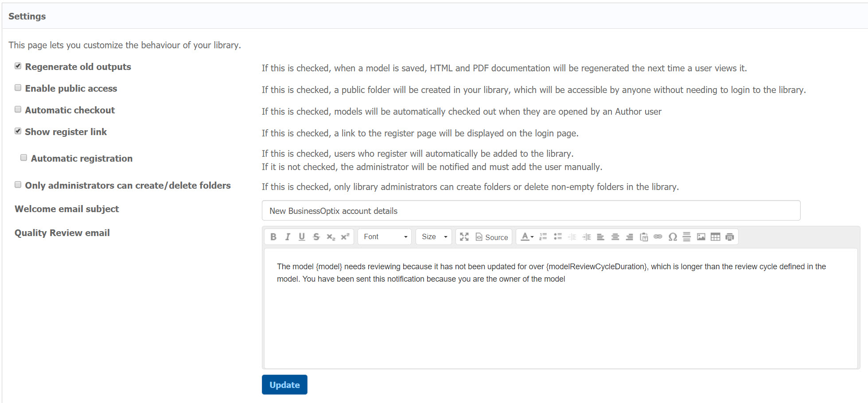Insert a table in the editor
Image resolution: width=868 pixels, height=403 pixels.
[x=715, y=237]
